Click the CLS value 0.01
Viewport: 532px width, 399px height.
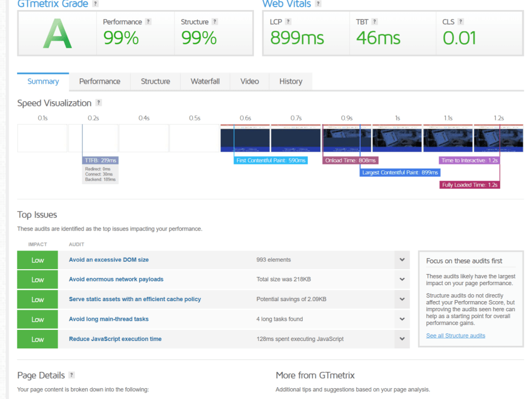tap(460, 38)
